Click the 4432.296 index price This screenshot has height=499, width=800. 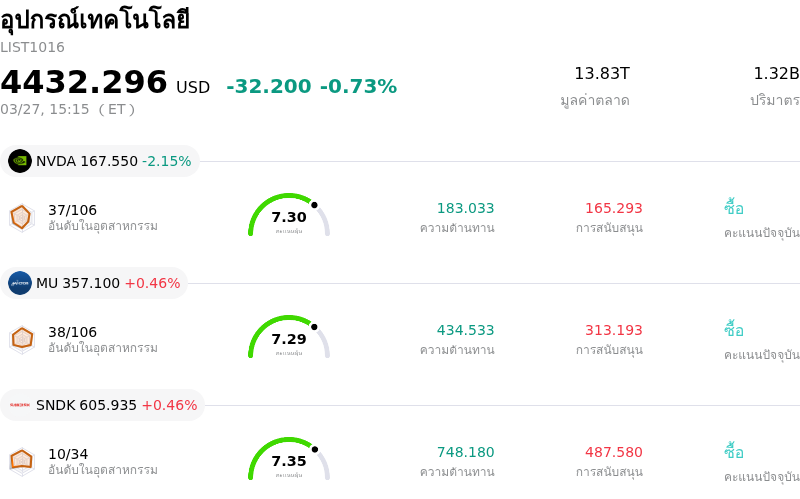click(84, 82)
